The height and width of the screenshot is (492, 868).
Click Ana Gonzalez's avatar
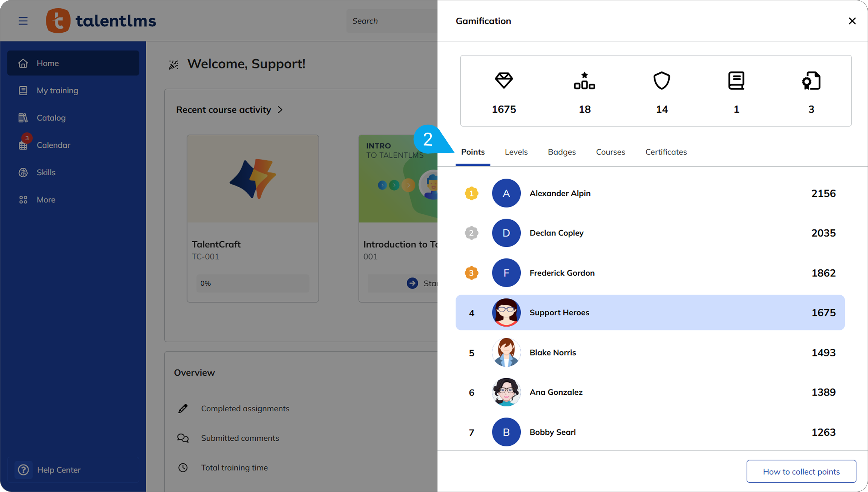(506, 392)
